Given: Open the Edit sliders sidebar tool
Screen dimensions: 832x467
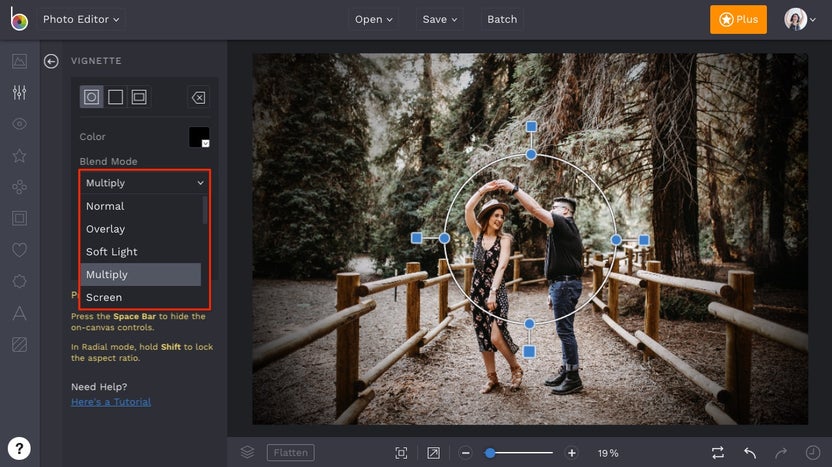Looking at the screenshot, I should pos(19,92).
